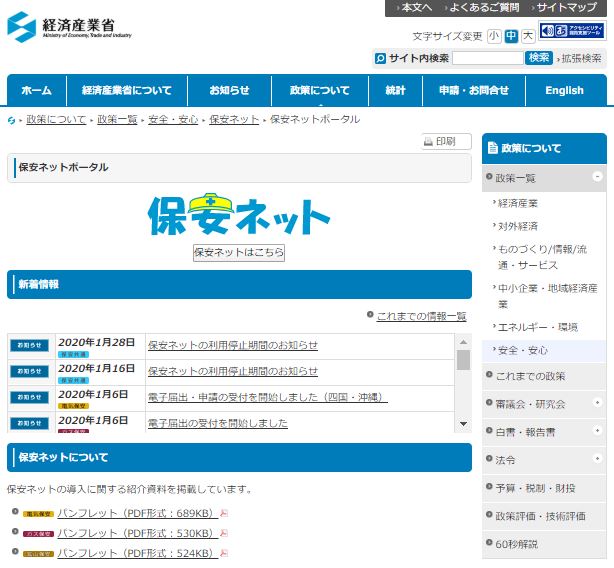Click bullet icon next to これまでの情報一覧

coord(370,314)
